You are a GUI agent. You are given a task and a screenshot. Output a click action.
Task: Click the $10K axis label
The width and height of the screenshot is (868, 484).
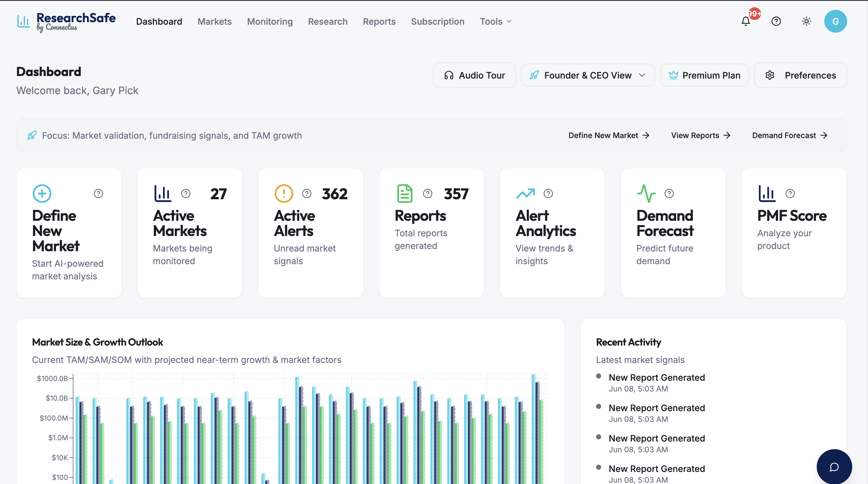[x=60, y=457]
